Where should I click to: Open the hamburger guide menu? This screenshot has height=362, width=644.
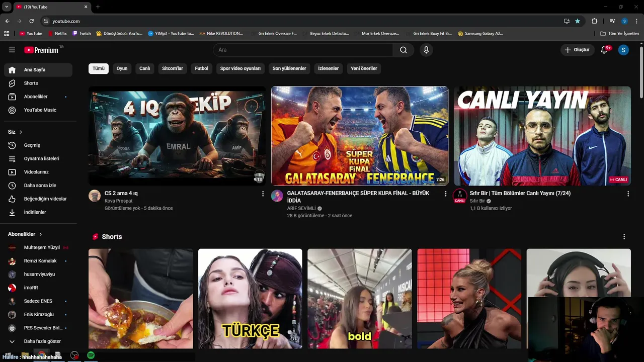tap(12, 50)
